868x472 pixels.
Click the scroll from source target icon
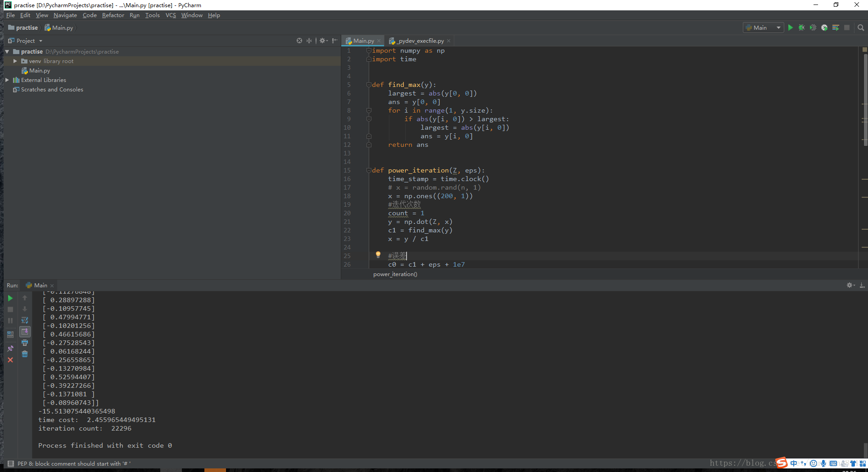[299, 41]
